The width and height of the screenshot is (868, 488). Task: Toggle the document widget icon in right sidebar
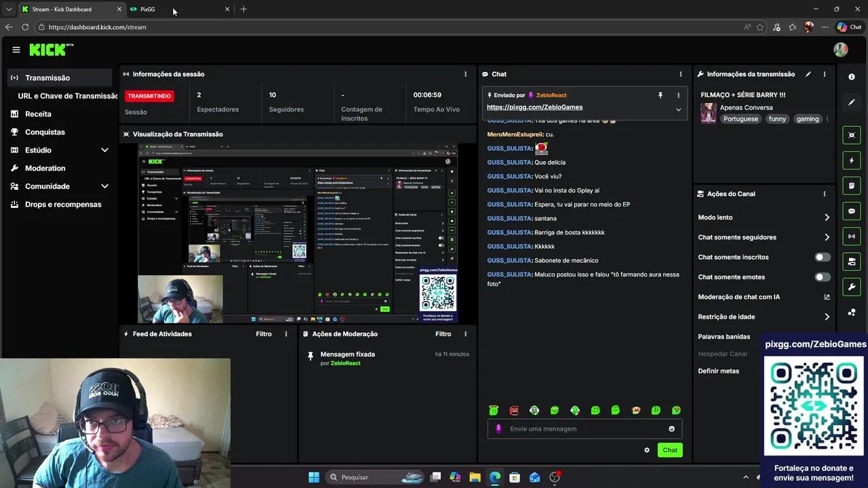(x=852, y=186)
